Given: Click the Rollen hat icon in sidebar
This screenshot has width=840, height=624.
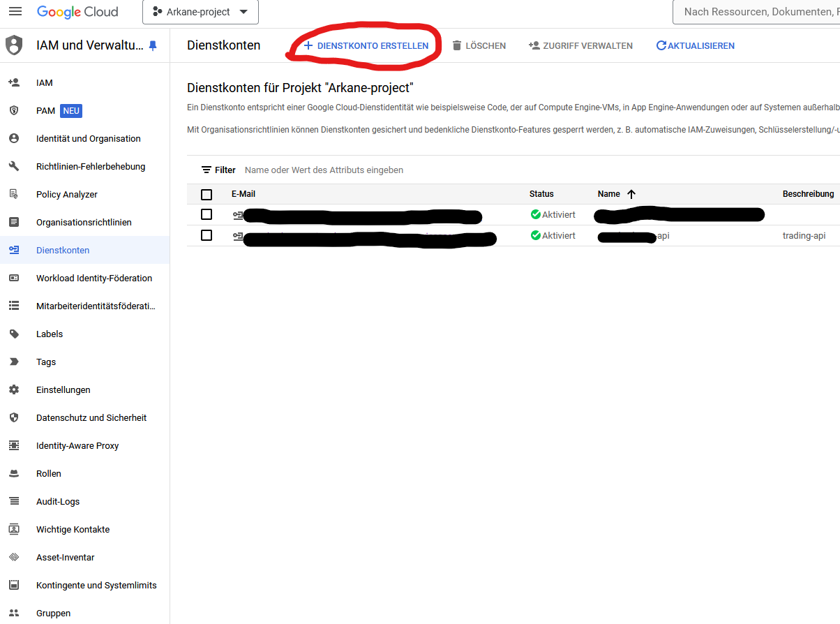Looking at the screenshot, I should 14,474.
